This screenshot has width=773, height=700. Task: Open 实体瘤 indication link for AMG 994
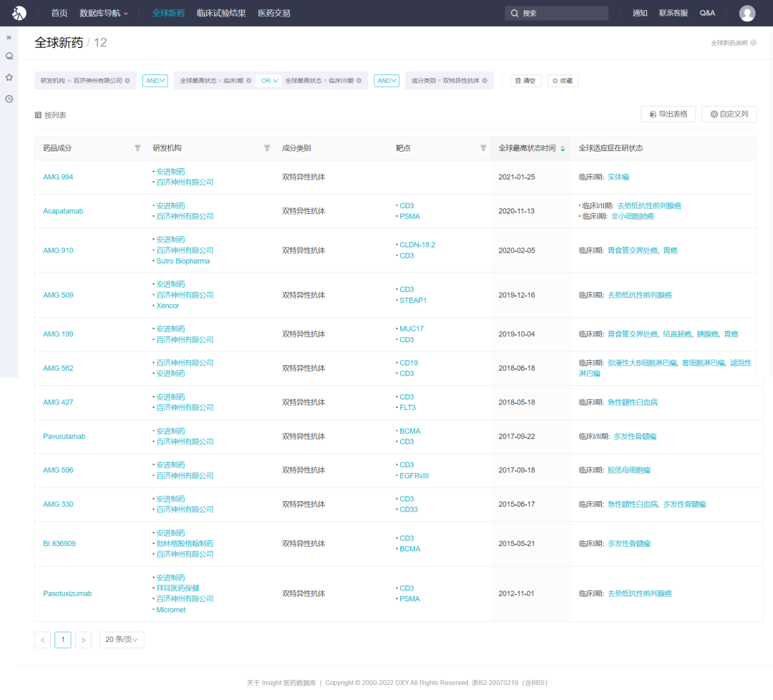point(618,177)
